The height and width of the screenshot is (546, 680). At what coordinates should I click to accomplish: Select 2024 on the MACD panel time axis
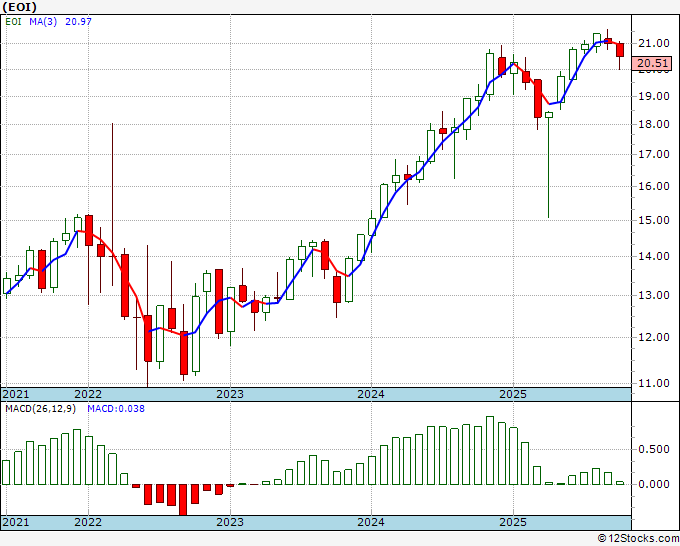coord(371,522)
